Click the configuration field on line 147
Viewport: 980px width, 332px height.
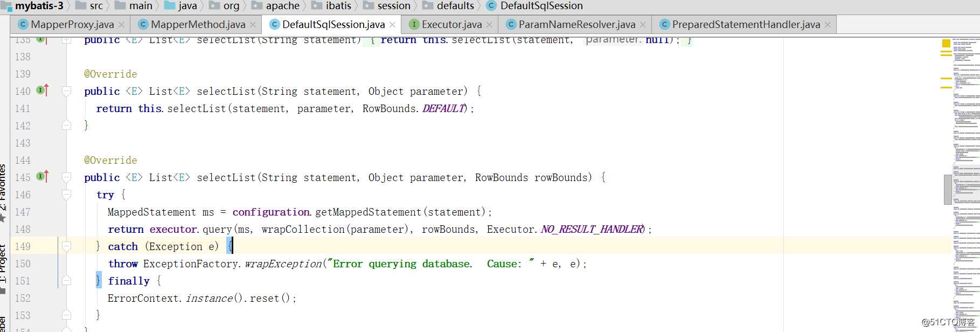[x=271, y=212]
